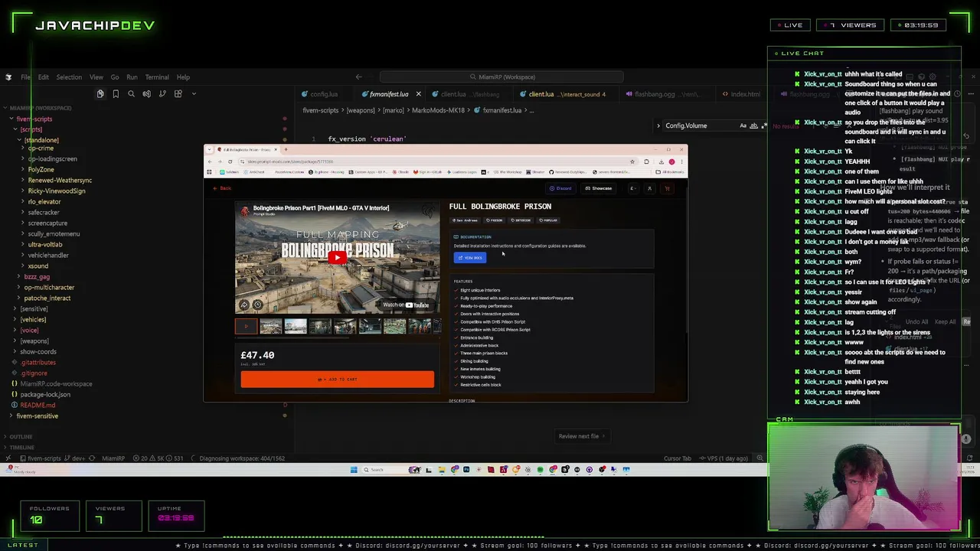Open the currency selector dropdown
The height and width of the screenshot is (551, 980).
pyautogui.click(x=632, y=188)
